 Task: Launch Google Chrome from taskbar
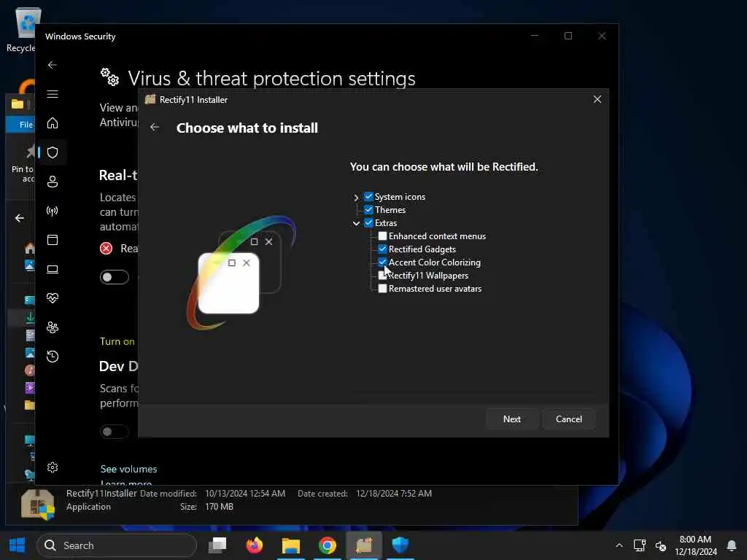(328, 545)
